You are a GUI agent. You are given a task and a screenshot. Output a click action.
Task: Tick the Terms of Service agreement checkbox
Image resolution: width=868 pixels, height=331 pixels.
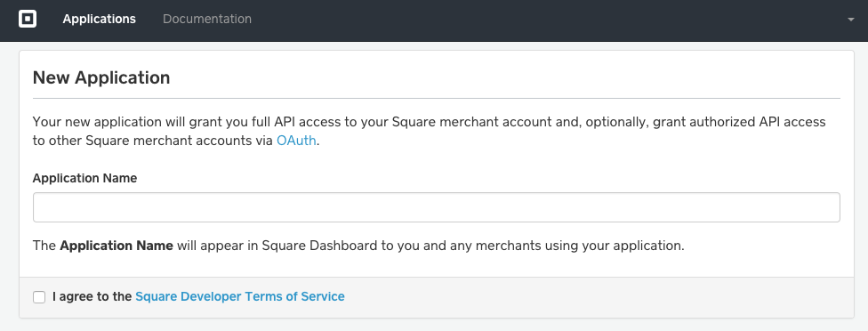(39, 297)
